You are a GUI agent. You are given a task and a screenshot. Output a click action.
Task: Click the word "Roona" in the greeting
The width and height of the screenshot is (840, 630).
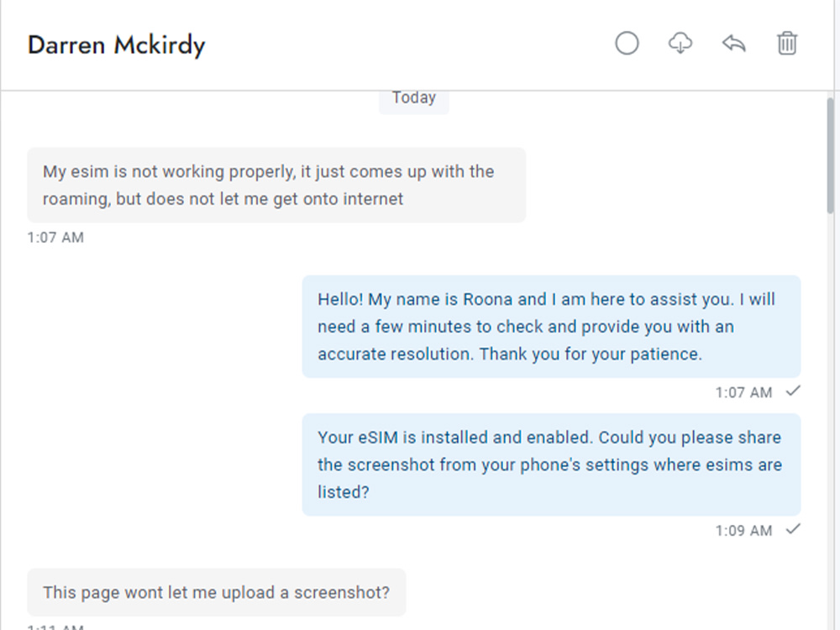487,299
